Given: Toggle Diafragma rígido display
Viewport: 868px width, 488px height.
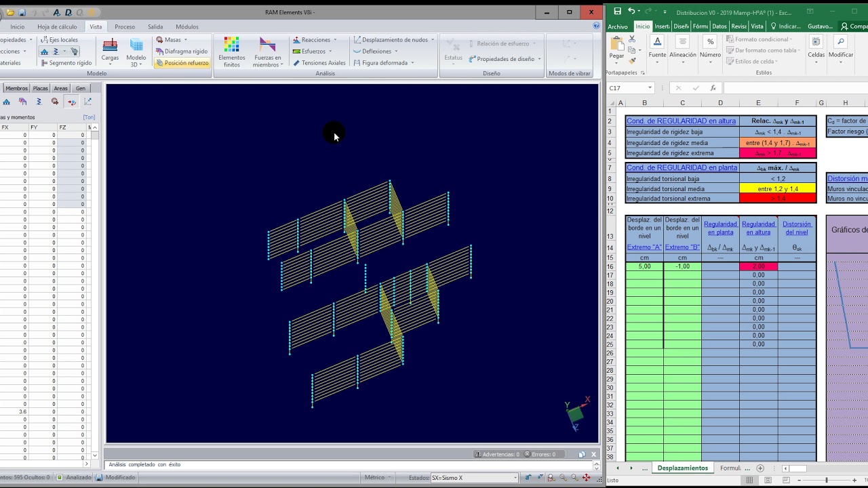Looking at the screenshot, I should 181,52.
